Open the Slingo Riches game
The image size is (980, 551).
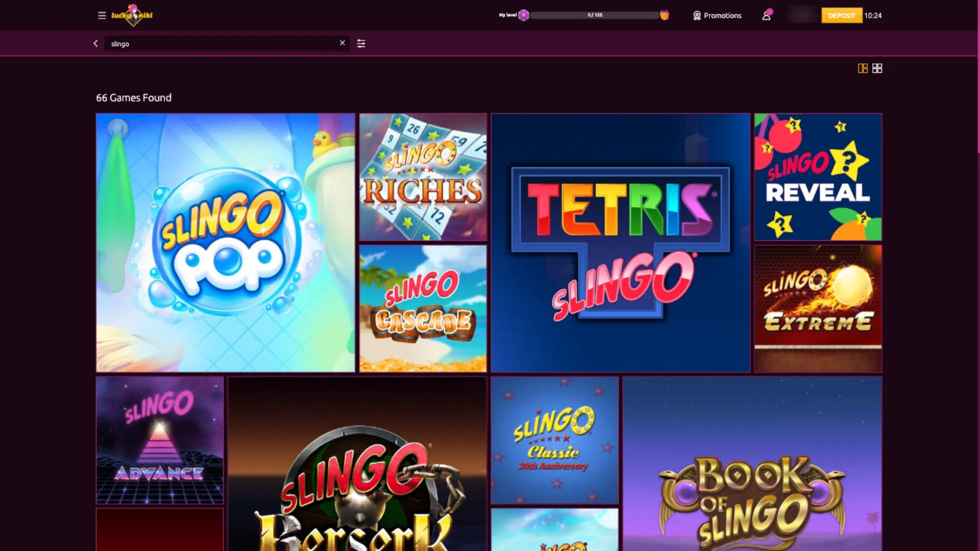point(423,177)
